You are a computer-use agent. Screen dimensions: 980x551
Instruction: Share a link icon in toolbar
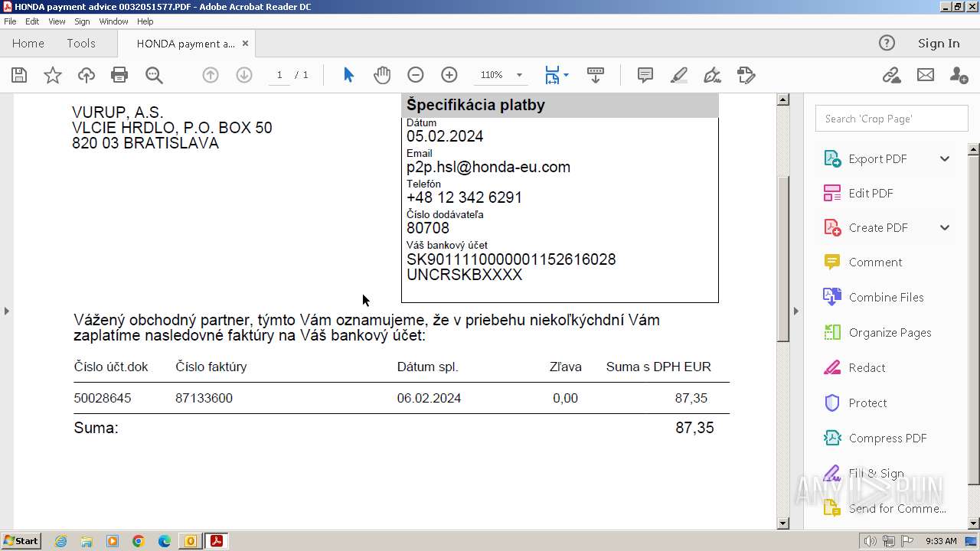891,75
